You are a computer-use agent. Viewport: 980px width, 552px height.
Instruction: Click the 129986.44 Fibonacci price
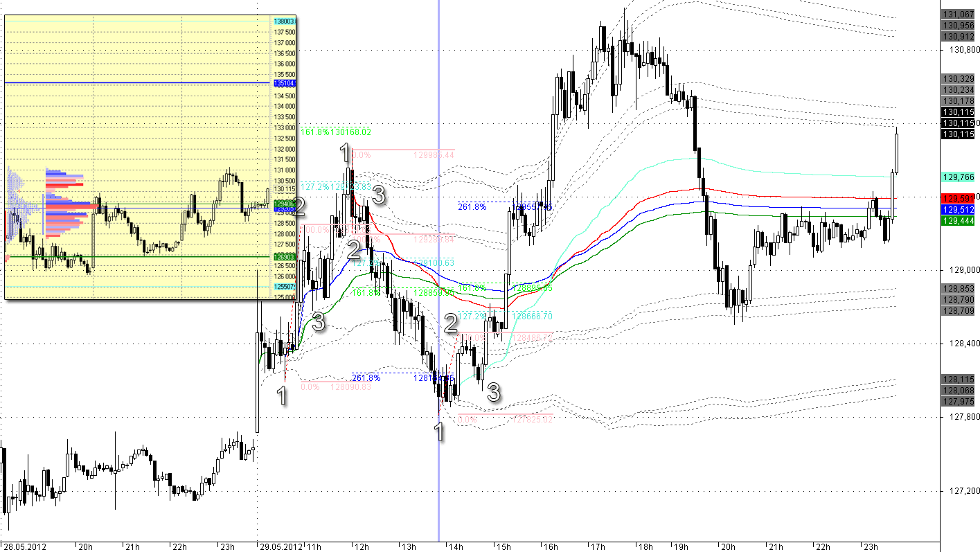click(434, 155)
